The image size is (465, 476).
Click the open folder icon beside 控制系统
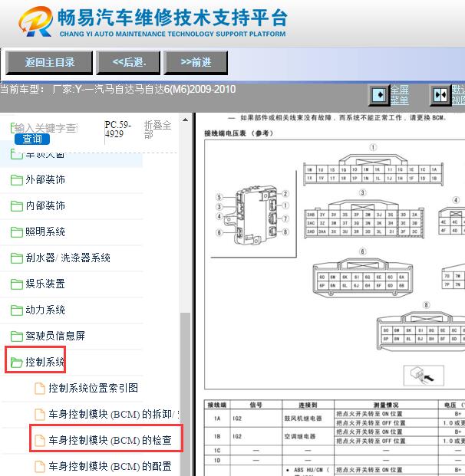tap(17, 363)
